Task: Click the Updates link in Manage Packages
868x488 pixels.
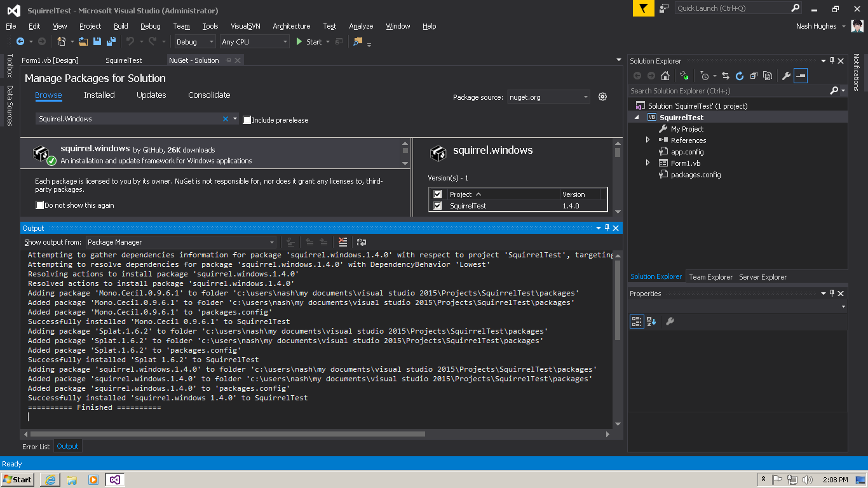Action: click(x=151, y=95)
